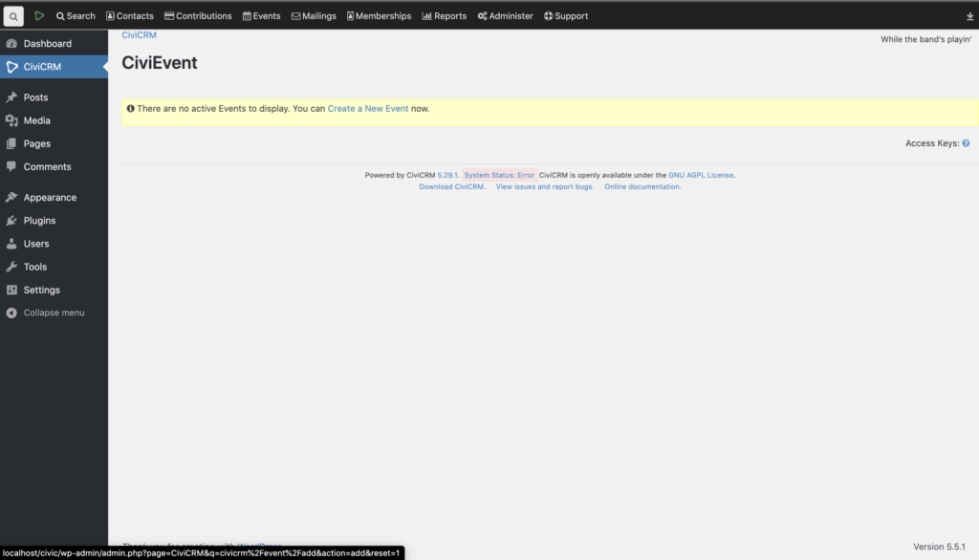Open the Users section
Image resolution: width=979 pixels, height=560 pixels.
54,244
